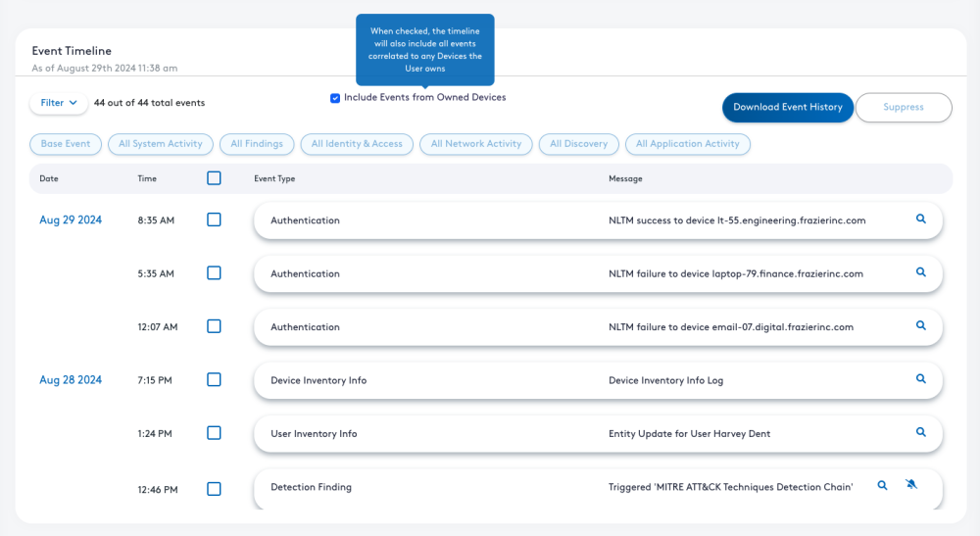
Task: Open the User Inventory Info event row
Action: pos(598,433)
